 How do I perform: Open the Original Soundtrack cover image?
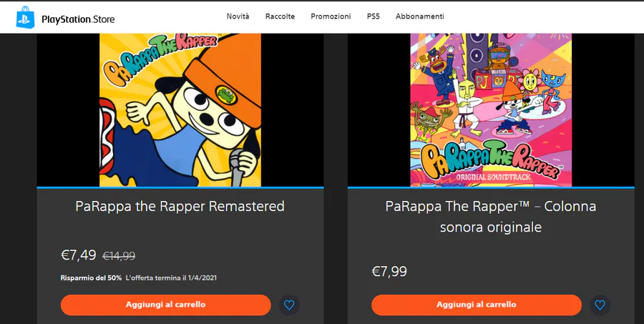[x=491, y=109]
